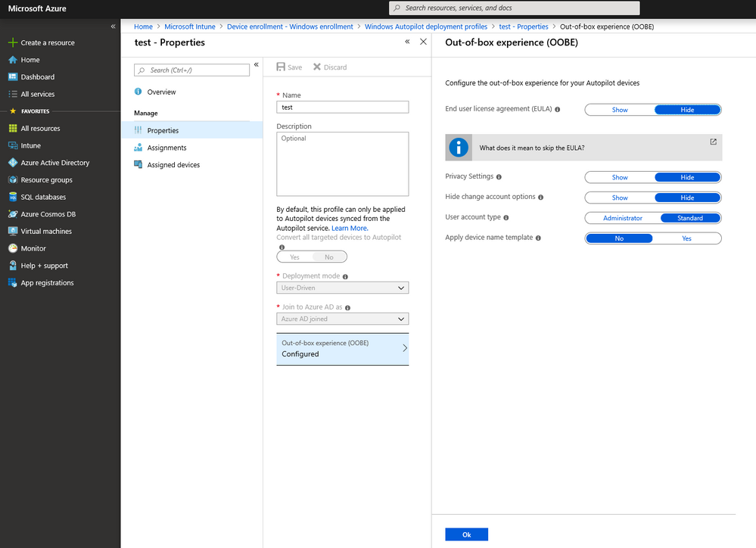Set Apply device name template to No
This screenshot has width=756, height=548.
(x=619, y=238)
